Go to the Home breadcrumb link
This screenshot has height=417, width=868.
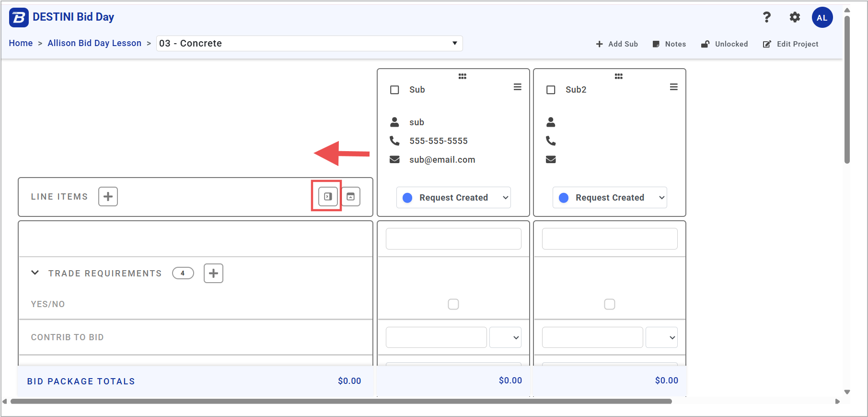tap(21, 43)
